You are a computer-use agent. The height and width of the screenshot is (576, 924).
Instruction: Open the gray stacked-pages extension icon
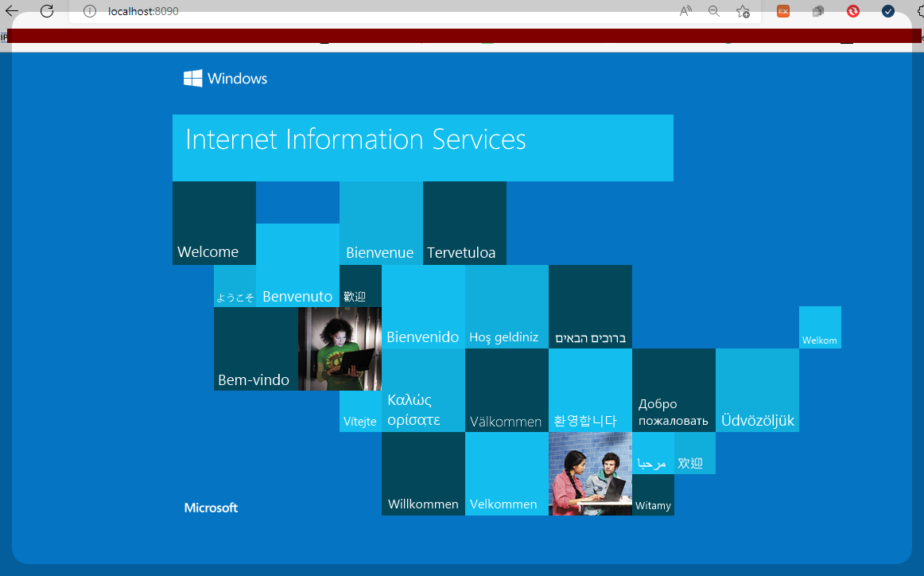[818, 11]
